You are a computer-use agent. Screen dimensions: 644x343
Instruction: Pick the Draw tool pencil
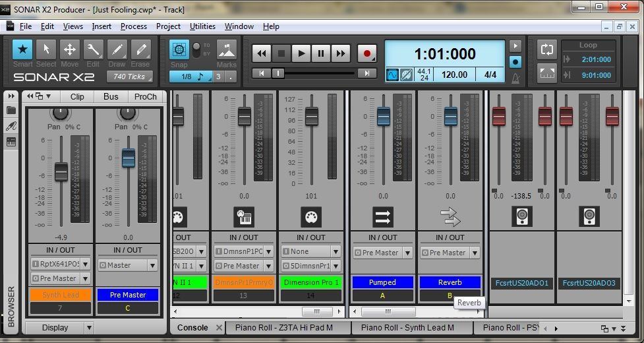[x=117, y=50]
